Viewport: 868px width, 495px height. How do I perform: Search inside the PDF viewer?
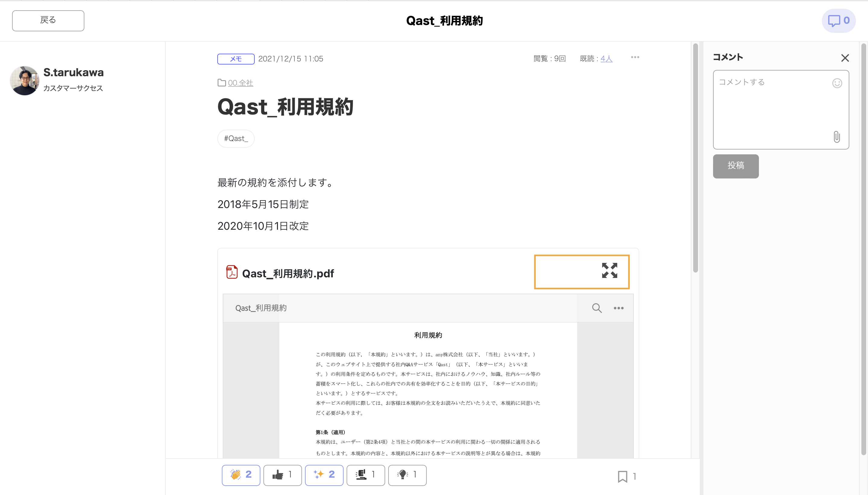(597, 308)
